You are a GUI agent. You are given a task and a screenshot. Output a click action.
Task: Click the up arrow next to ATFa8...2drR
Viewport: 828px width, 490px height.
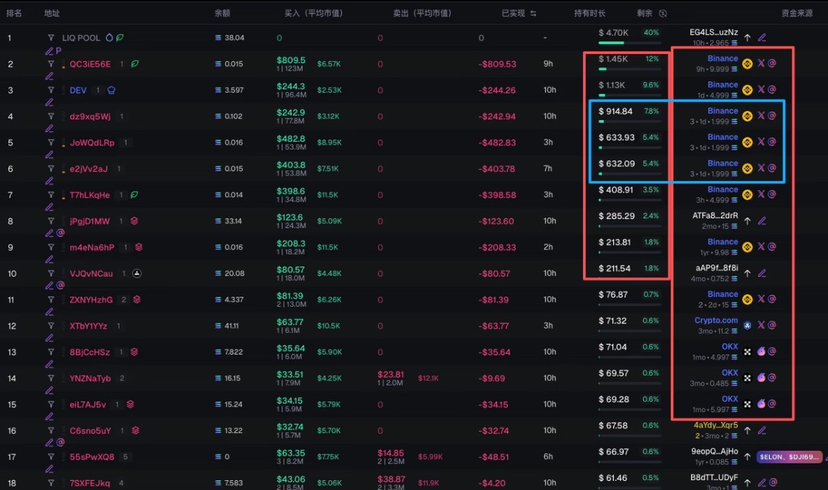click(x=747, y=221)
